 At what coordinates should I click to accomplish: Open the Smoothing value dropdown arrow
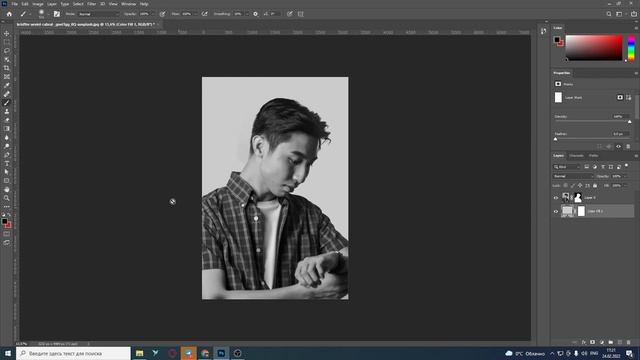tap(247, 14)
